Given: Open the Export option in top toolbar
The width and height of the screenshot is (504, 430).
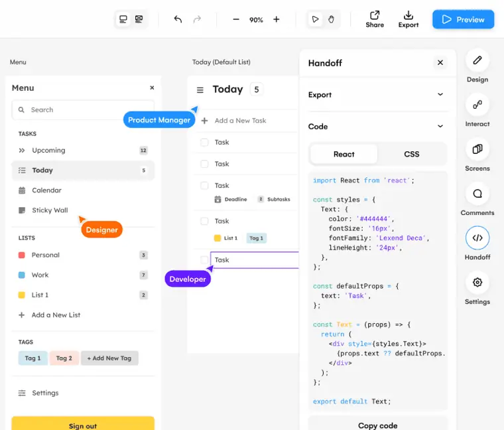Looking at the screenshot, I should point(409,19).
